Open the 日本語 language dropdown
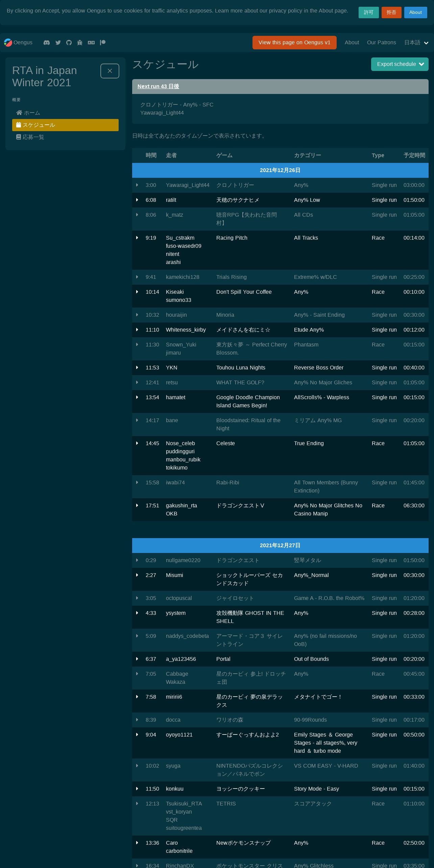 point(416,43)
